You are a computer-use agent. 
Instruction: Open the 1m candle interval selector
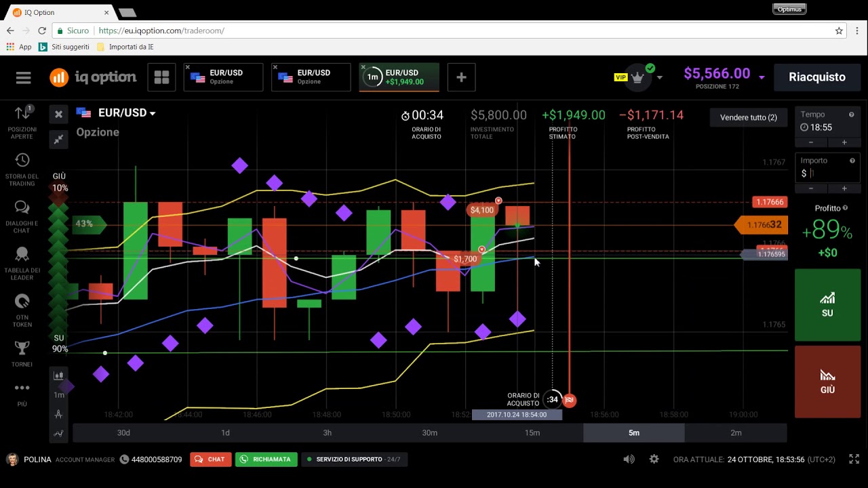coord(59,394)
